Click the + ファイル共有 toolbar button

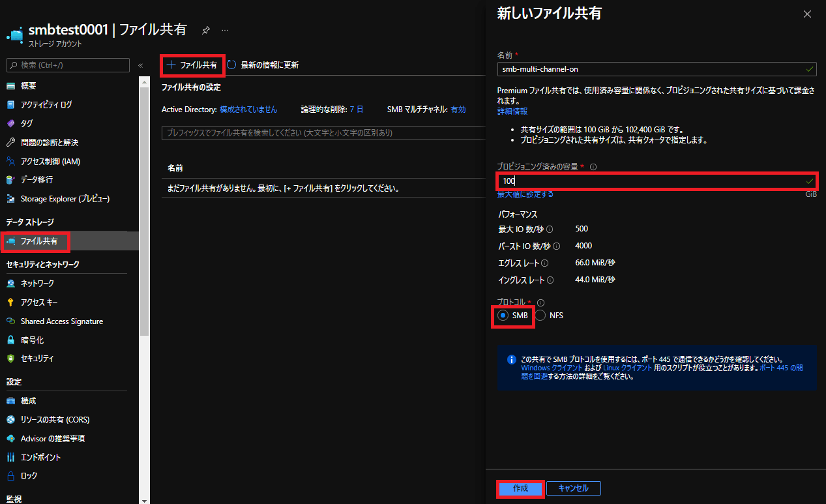click(192, 65)
